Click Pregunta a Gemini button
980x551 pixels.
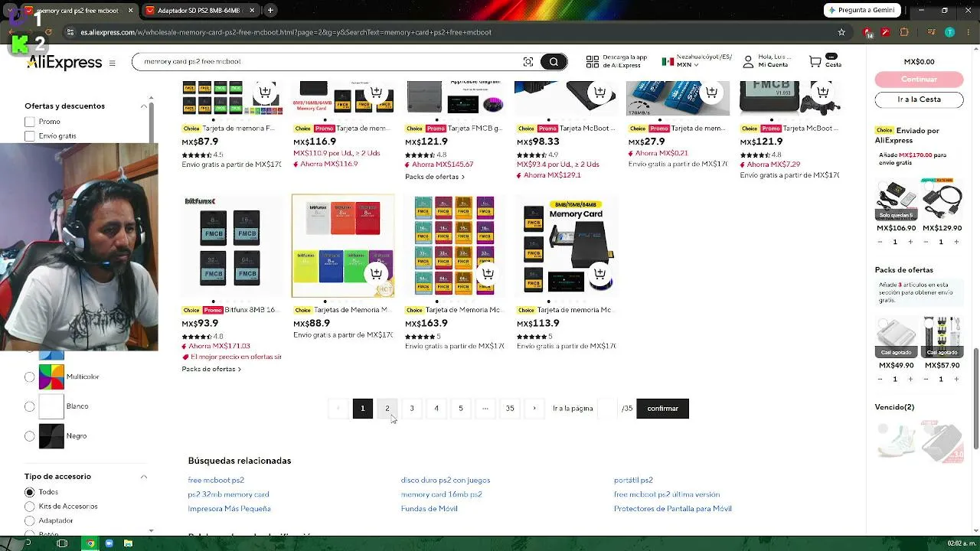tap(862, 11)
